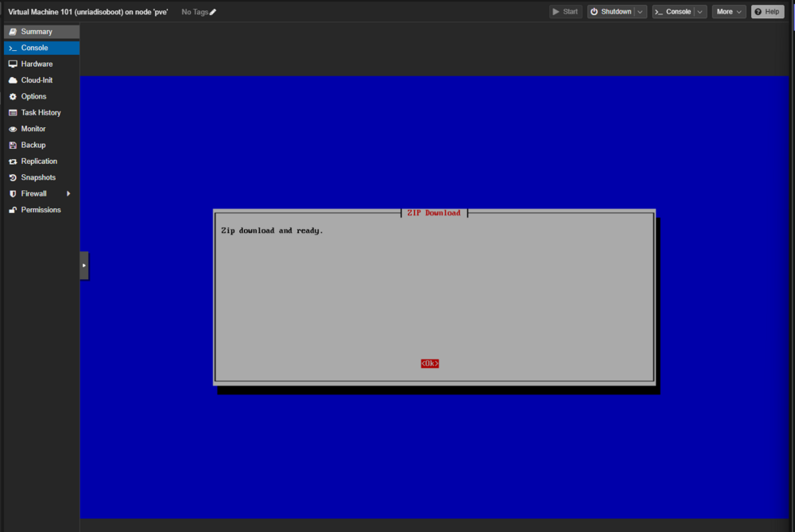The height and width of the screenshot is (532, 795).
Task: Open the More dropdown menu
Action: 728,12
